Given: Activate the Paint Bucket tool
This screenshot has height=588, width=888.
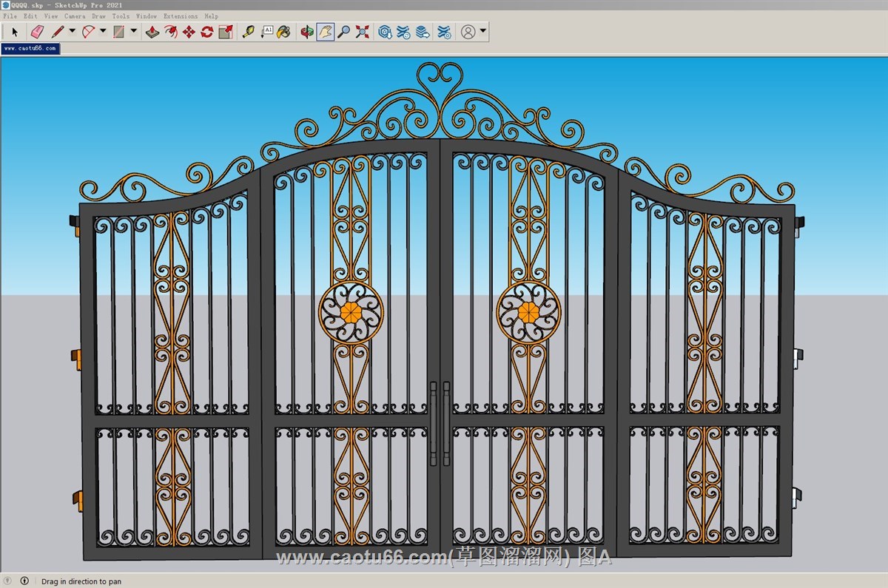Looking at the screenshot, I should point(284,32).
